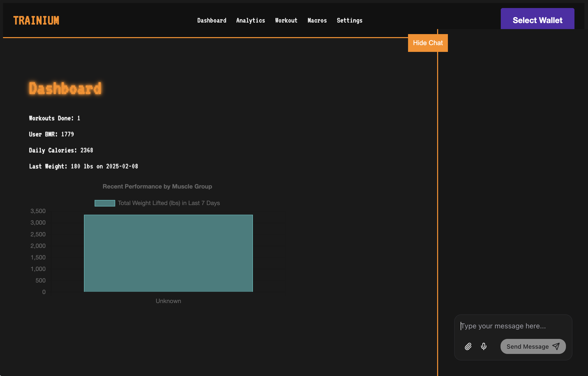Click the teal Unknown bar in chart

tap(168, 253)
